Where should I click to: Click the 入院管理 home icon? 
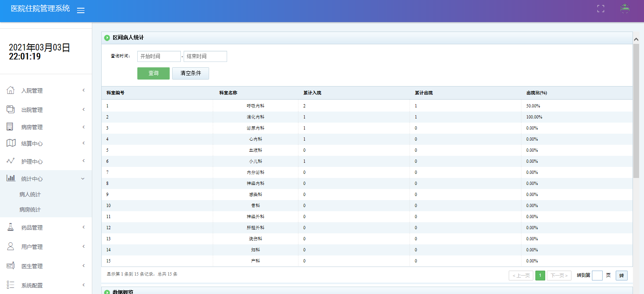11,90
